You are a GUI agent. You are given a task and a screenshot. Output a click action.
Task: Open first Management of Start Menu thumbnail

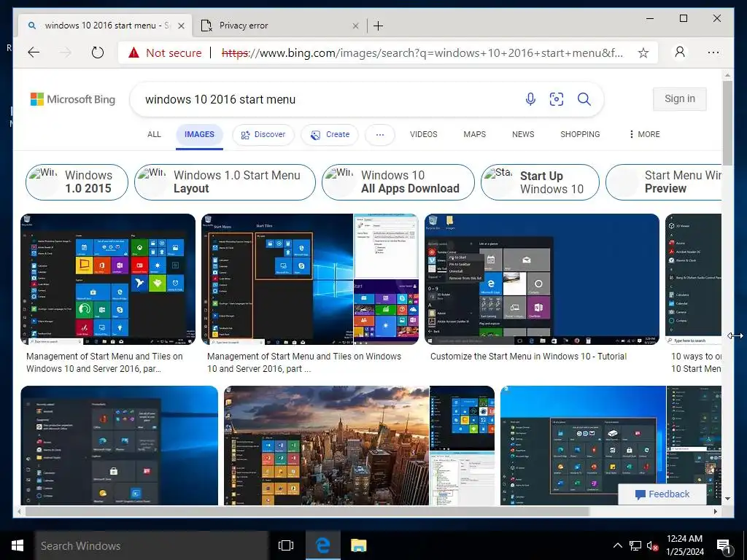(x=108, y=279)
